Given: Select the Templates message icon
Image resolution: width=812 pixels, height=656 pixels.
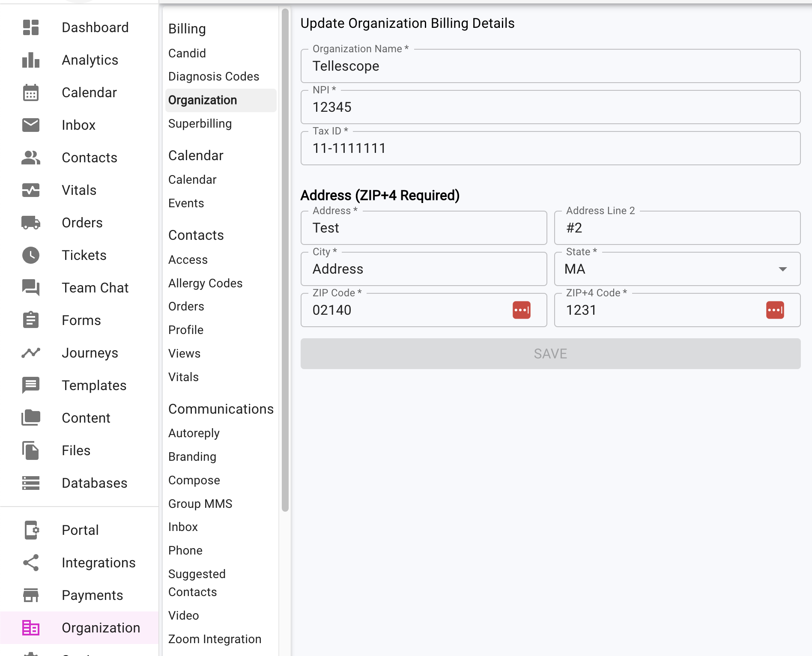Looking at the screenshot, I should coord(31,385).
